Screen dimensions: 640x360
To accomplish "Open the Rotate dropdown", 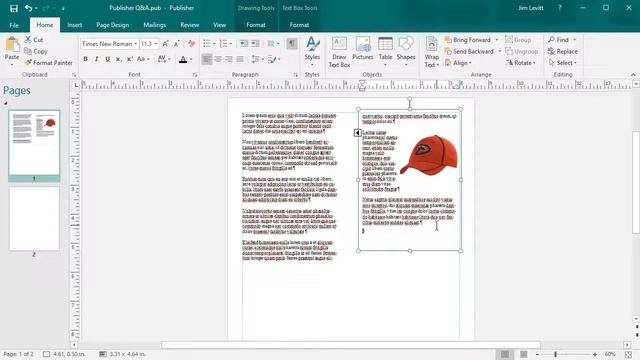I will [x=520, y=63].
